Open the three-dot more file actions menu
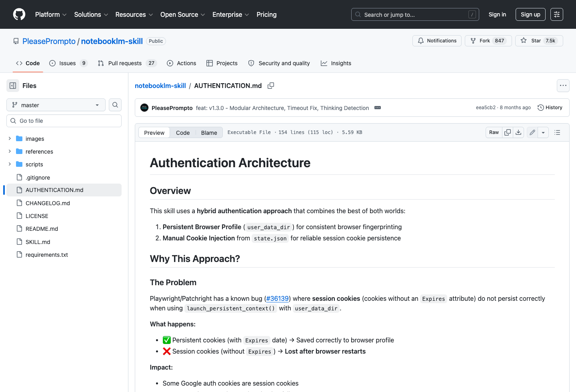The width and height of the screenshot is (576, 392). point(563,86)
